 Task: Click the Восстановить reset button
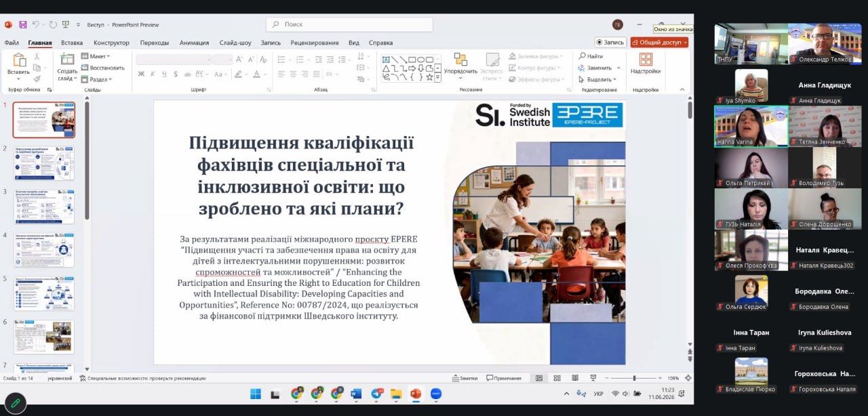(x=103, y=68)
